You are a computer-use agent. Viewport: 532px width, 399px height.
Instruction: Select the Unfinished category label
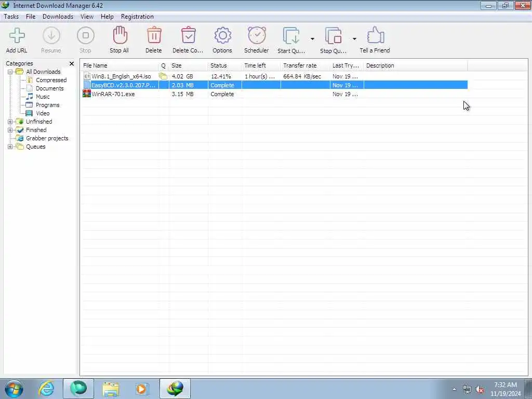(39, 122)
